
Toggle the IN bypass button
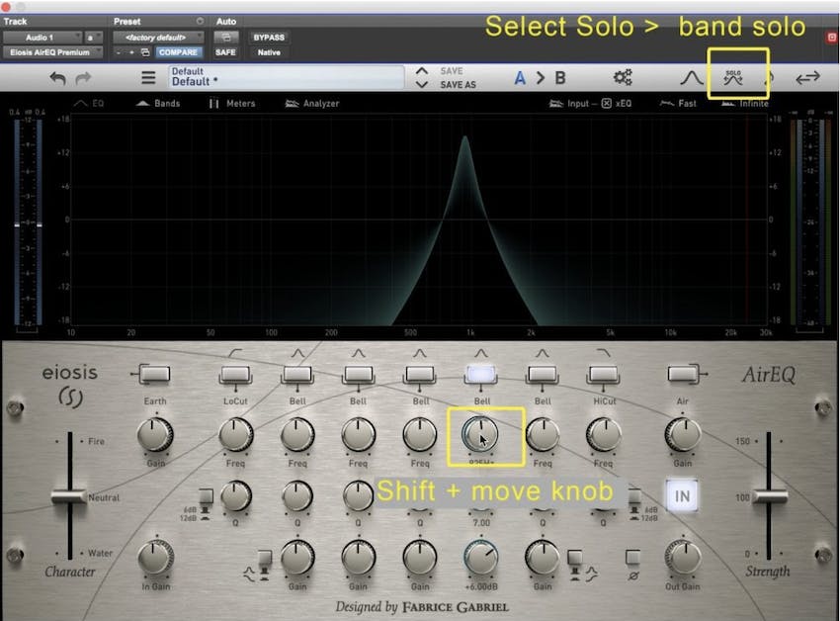tap(680, 494)
